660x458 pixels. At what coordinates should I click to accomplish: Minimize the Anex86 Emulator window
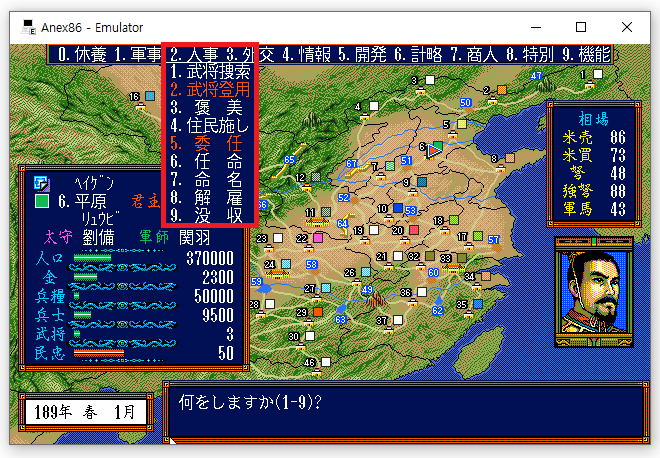(x=536, y=27)
